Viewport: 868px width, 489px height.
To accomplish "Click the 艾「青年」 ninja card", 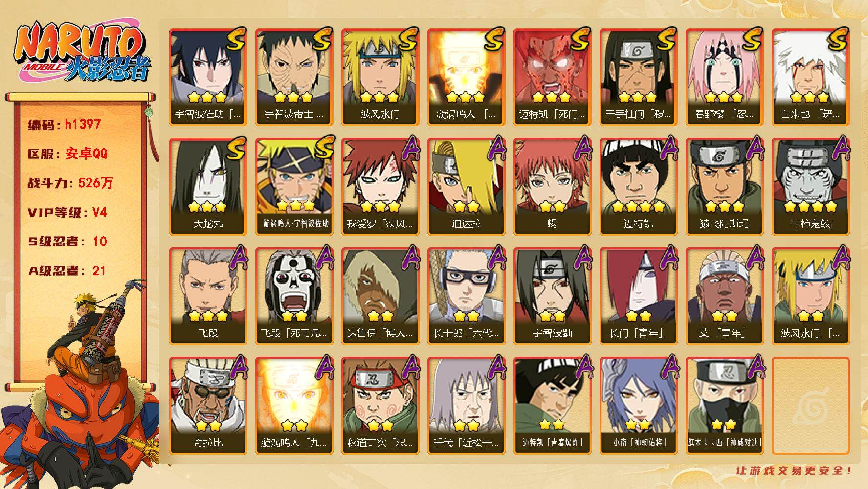I will pos(724,296).
